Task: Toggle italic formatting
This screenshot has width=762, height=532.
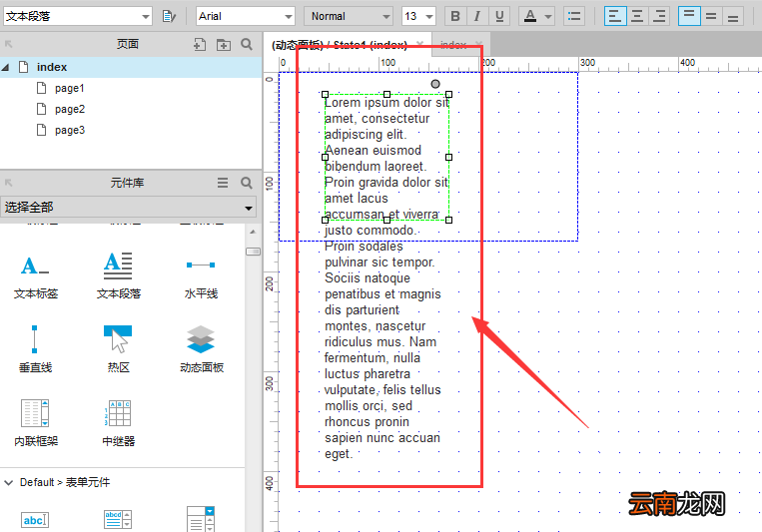Action: coord(477,16)
